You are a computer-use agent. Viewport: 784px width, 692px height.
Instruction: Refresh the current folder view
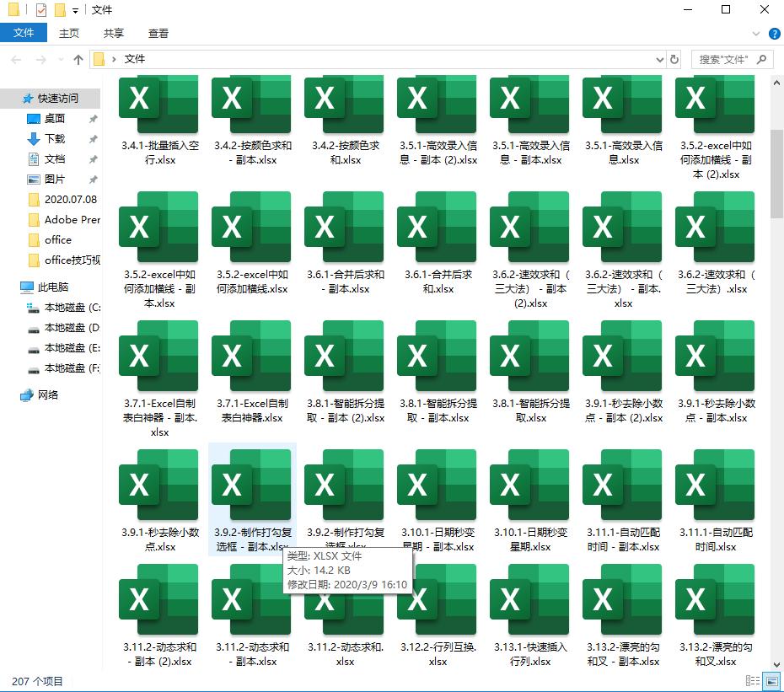click(x=674, y=60)
